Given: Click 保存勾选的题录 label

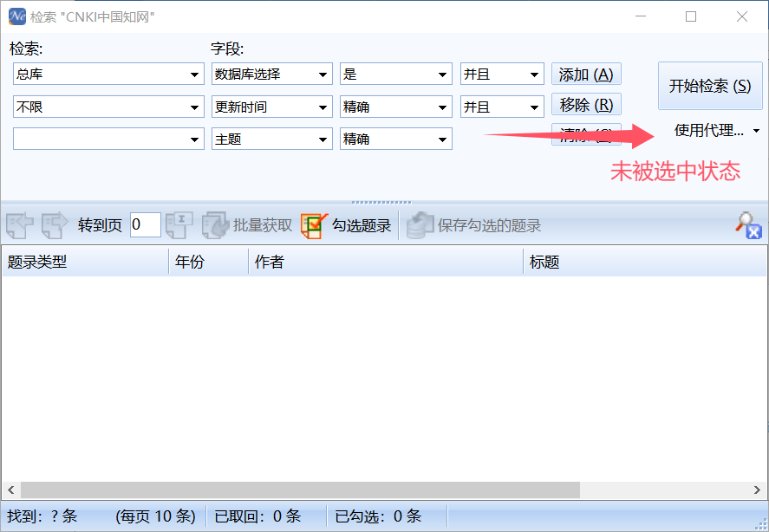Looking at the screenshot, I should pyautogui.click(x=489, y=225).
